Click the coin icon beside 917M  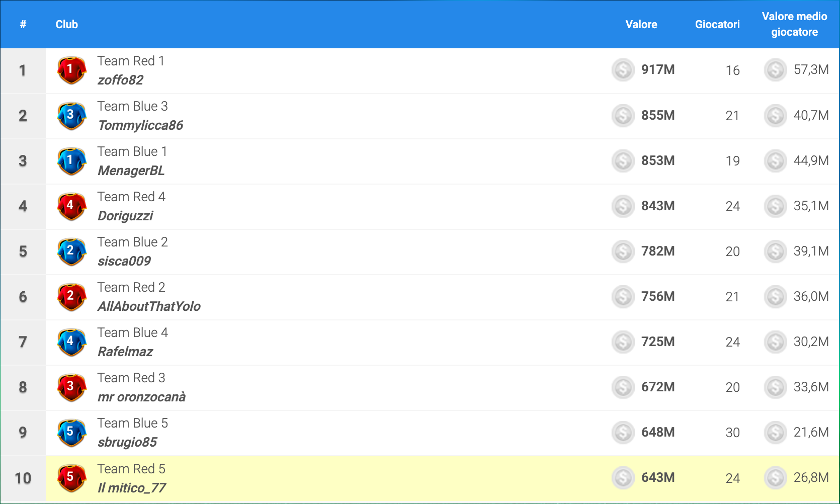click(623, 70)
